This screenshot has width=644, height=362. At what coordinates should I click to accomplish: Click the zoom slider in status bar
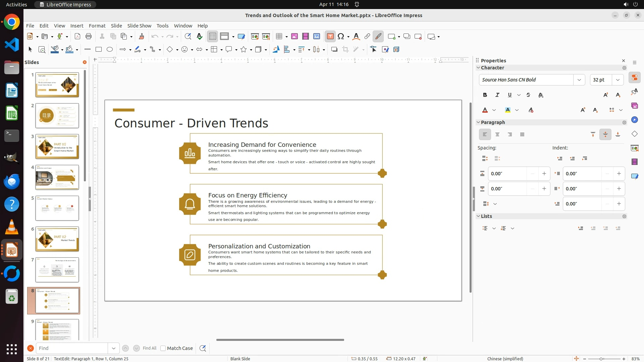[x=601, y=359]
